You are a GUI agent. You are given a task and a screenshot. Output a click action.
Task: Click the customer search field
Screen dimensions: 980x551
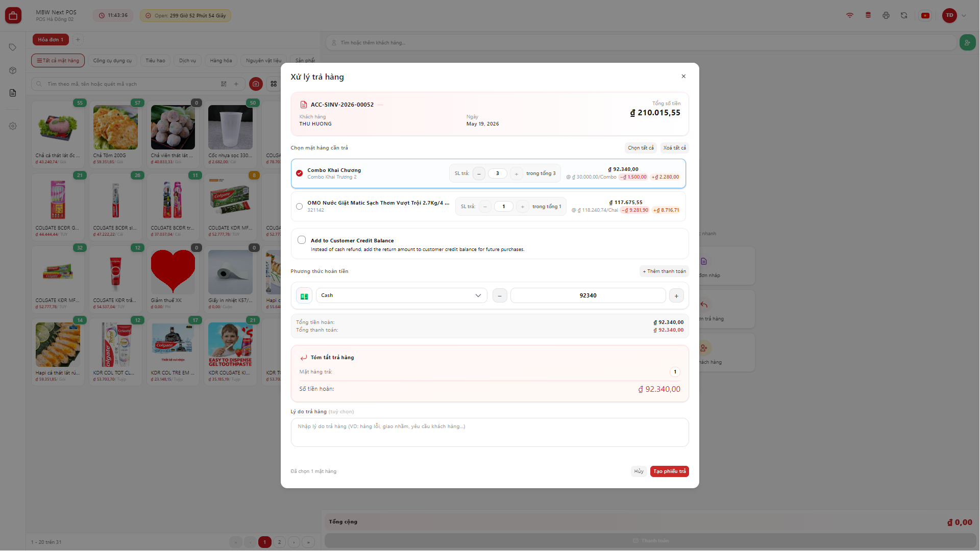pyautogui.click(x=641, y=43)
